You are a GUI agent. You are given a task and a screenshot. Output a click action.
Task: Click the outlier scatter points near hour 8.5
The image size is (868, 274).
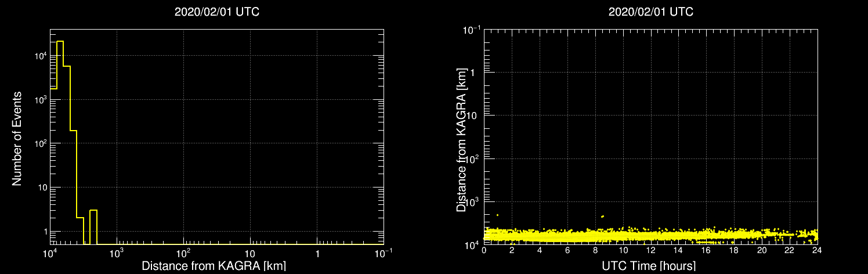click(x=603, y=217)
